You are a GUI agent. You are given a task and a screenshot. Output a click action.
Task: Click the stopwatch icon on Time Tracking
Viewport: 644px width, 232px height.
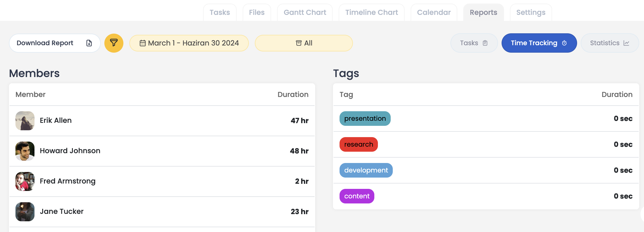point(564,43)
